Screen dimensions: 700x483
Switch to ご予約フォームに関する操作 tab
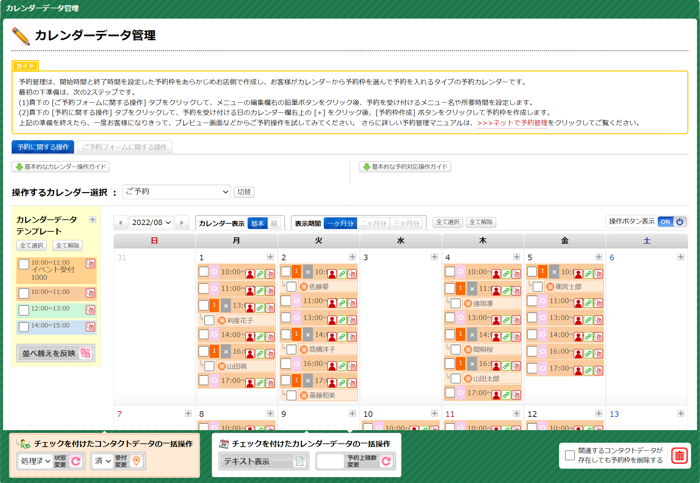tap(124, 147)
